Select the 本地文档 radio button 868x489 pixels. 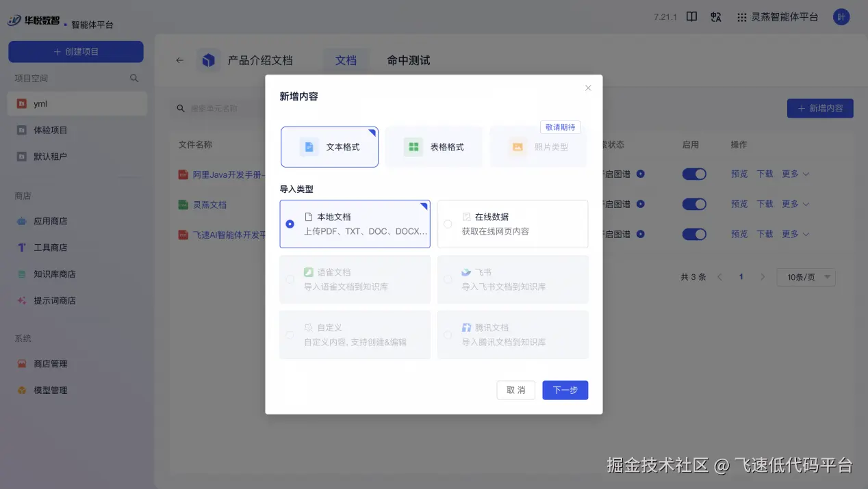[x=290, y=224]
